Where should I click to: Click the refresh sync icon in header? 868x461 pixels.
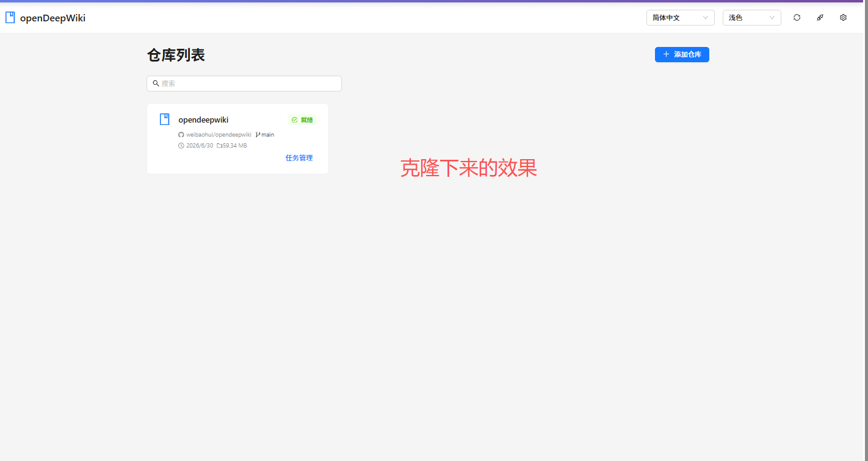[797, 18]
